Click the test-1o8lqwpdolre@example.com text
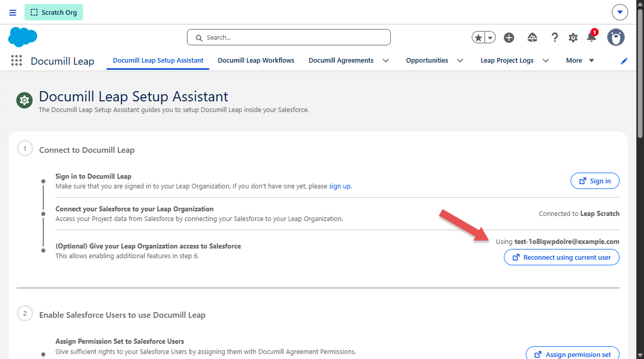 click(567, 241)
